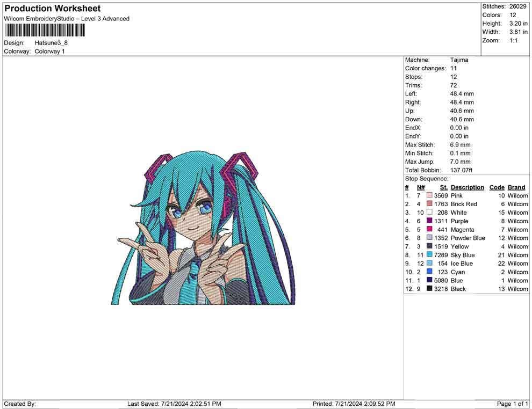Click the Yellow row color swatch

[429, 246]
